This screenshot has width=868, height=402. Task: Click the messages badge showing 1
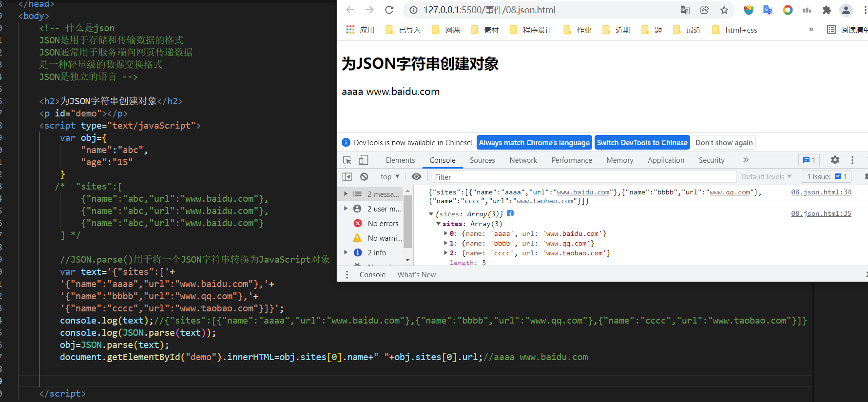[809, 160]
